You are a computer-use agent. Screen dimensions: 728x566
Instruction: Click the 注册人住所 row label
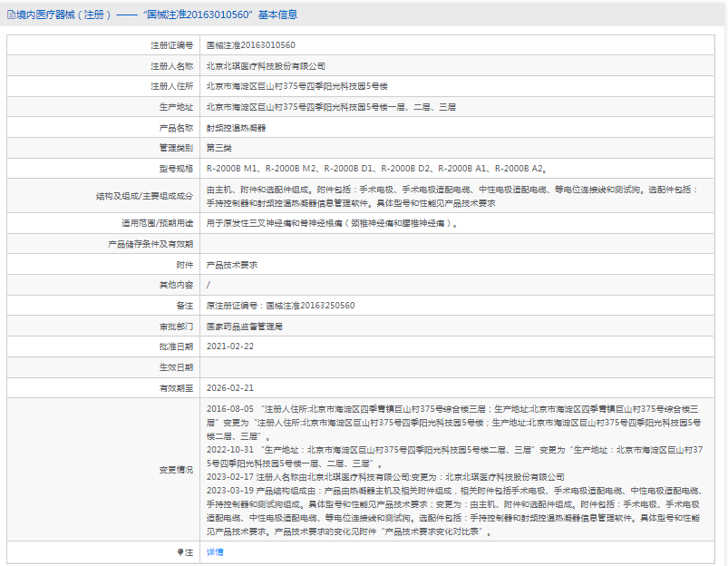(171, 86)
